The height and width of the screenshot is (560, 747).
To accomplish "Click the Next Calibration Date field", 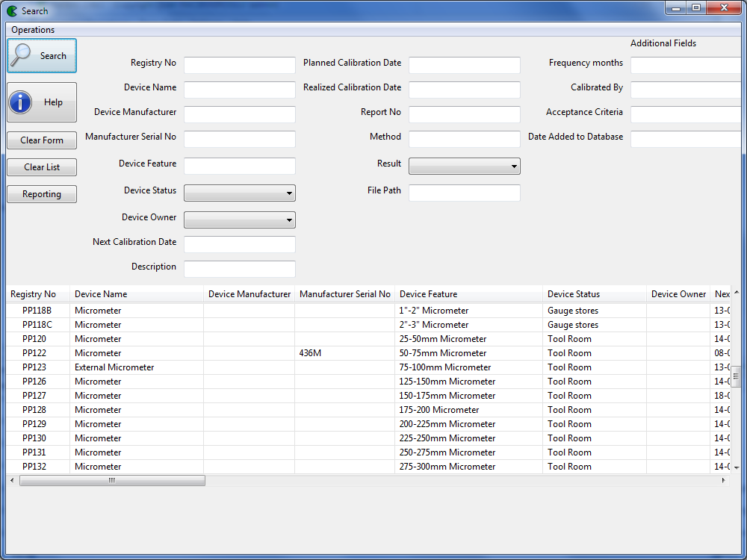I will pyautogui.click(x=239, y=244).
